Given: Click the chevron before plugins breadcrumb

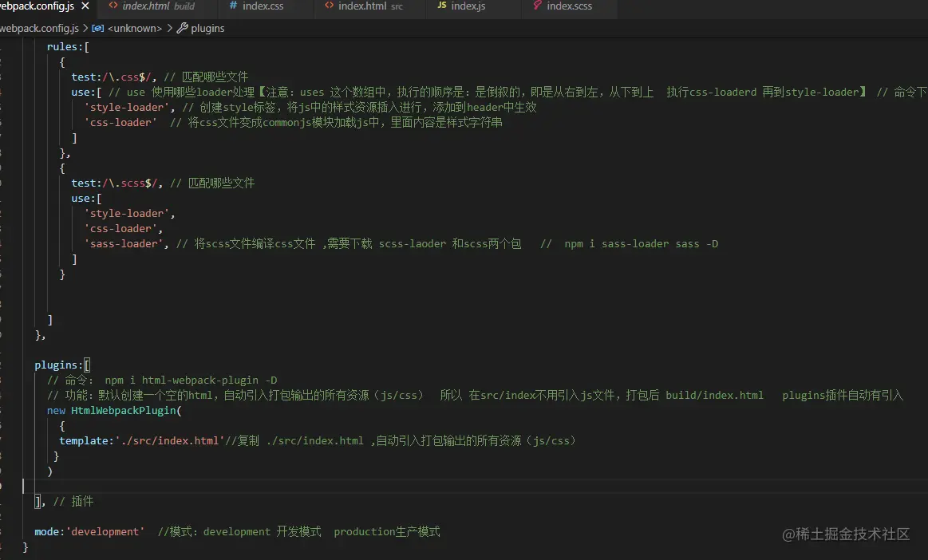Looking at the screenshot, I should (x=169, y=28).
